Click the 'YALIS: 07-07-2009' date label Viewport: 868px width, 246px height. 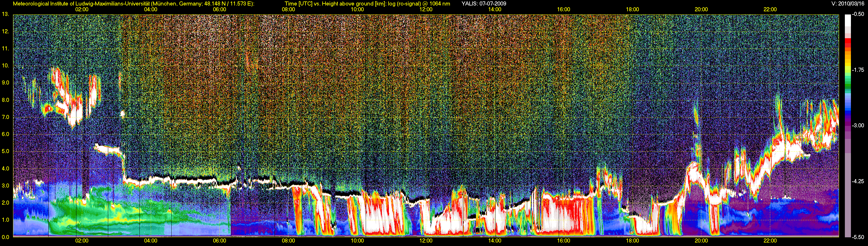(483, 4)
